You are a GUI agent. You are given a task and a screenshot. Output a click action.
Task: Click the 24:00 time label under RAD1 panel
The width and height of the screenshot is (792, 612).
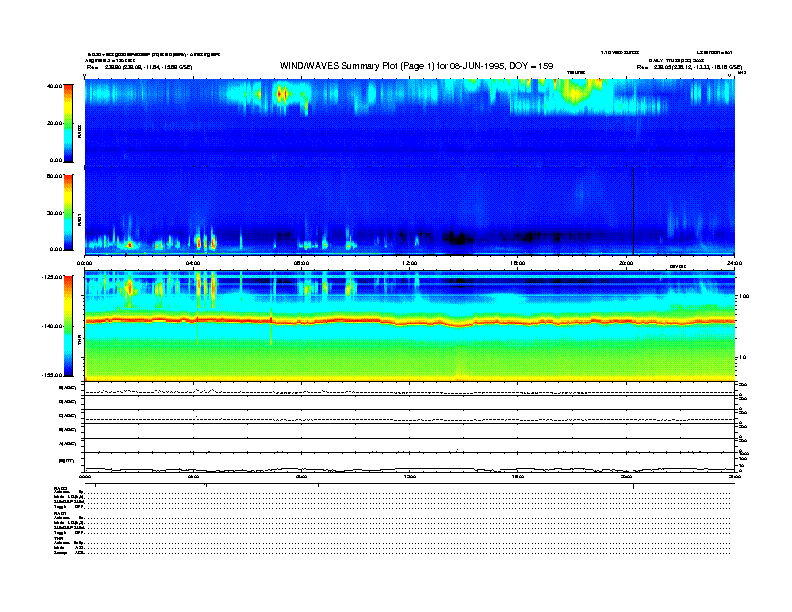[x=734, y=263]
